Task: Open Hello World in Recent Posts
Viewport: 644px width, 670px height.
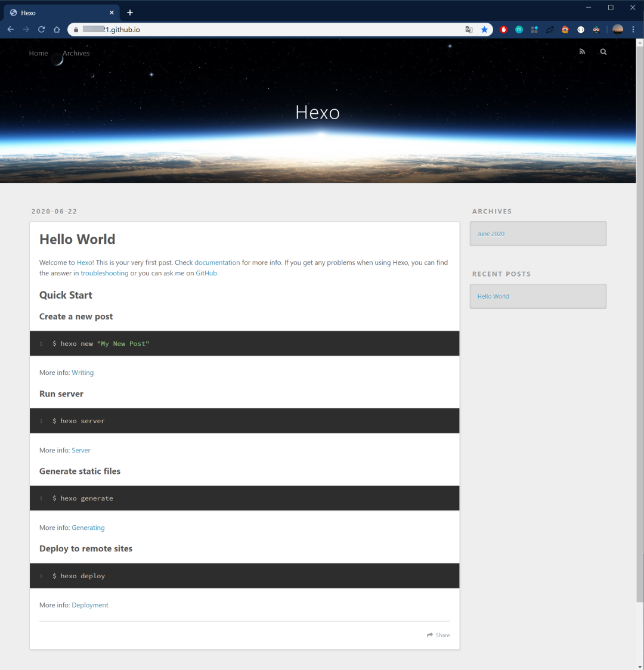Action: pos(493,296)
